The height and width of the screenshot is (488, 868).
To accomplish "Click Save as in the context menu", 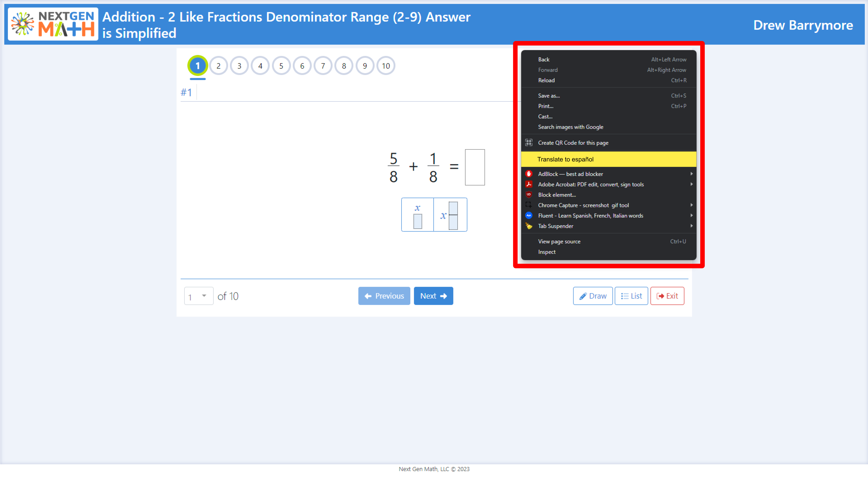I will tap(549, 96).
